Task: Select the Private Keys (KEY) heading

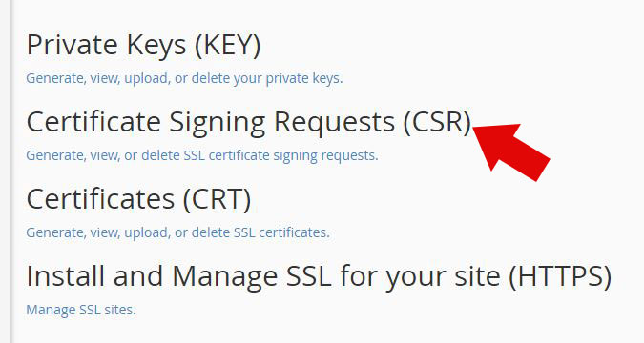Action: (143, 45)
